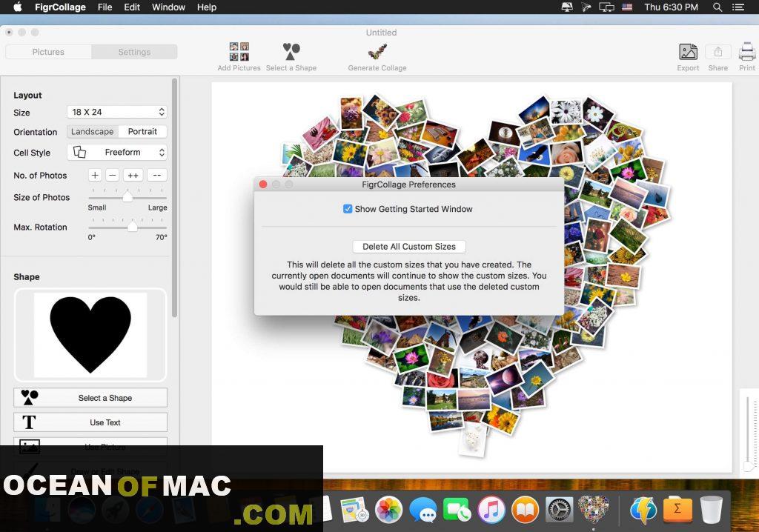Open FaceTime from the Dock
759x532 pixels.
pos(457,510)
